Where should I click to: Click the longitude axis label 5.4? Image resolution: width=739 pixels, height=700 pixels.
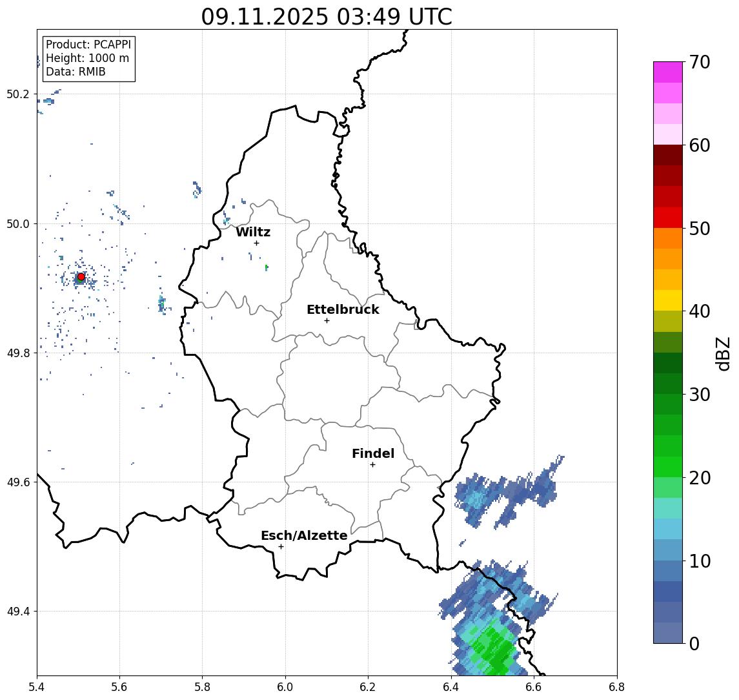tap(37, 687)
